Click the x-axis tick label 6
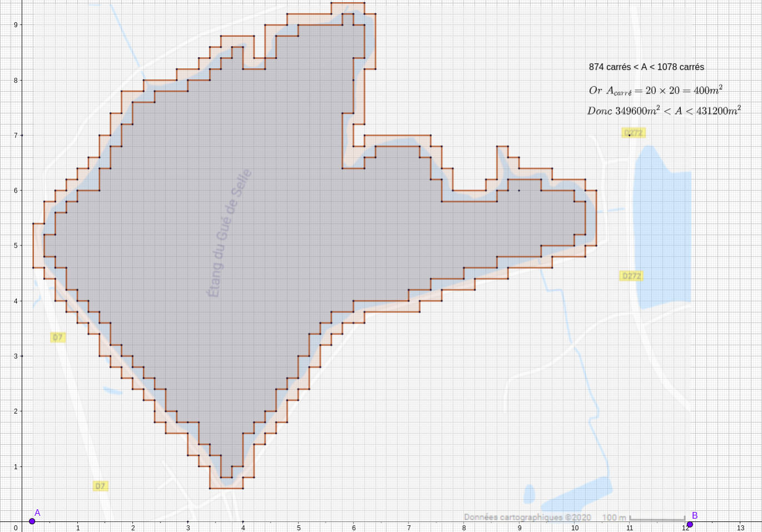762x532 pixels. (353, 528)
